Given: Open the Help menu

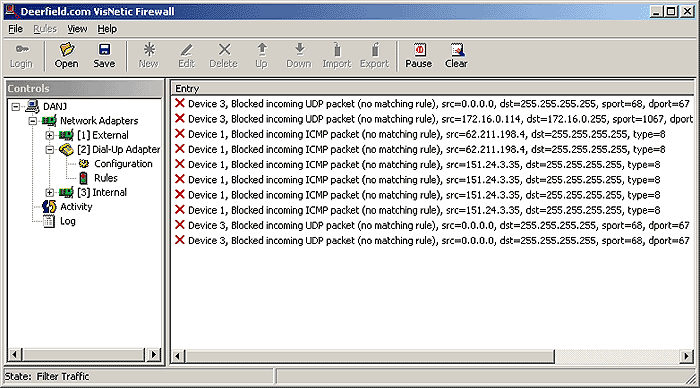Looking at the screenshot, I should [x=107, y=29].
